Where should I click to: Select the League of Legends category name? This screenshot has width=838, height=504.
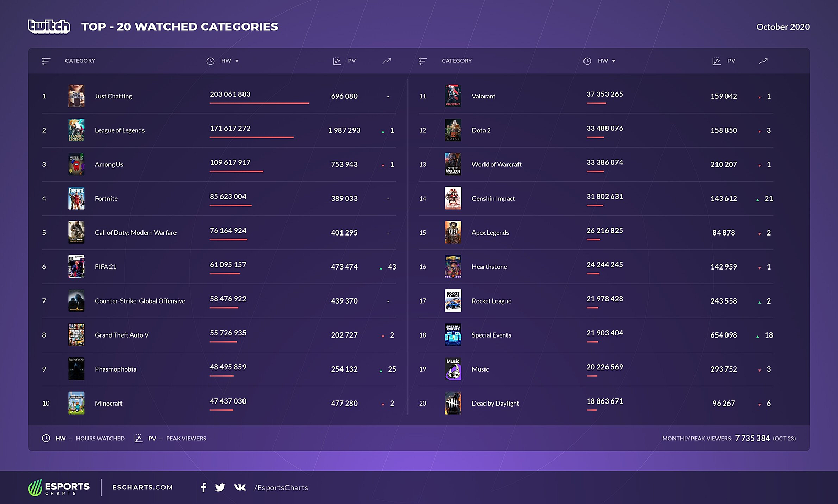pos(120,130)
